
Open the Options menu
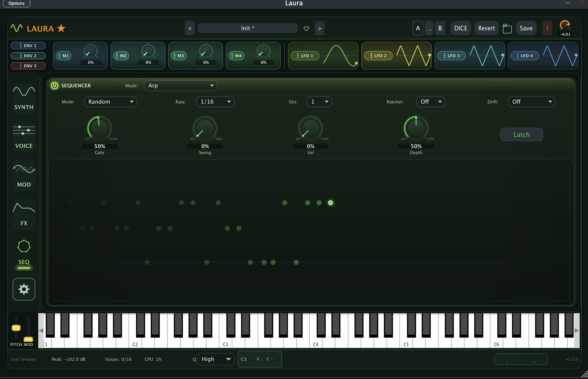click(x=17, y=3)
